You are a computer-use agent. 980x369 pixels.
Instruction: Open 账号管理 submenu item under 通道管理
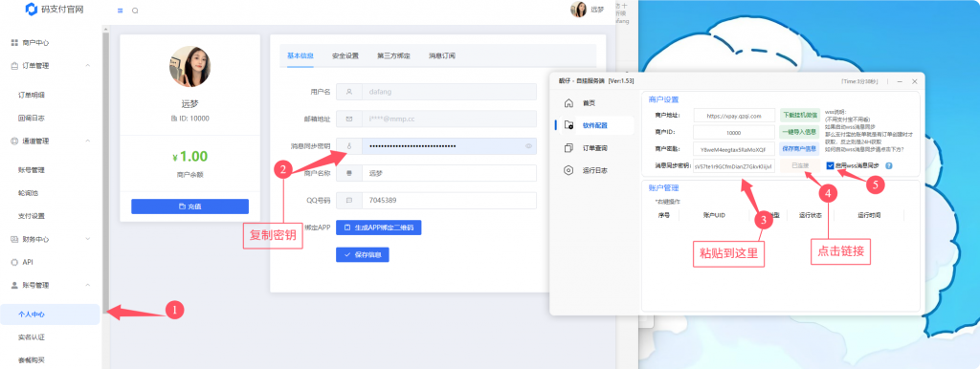[32, 170]
